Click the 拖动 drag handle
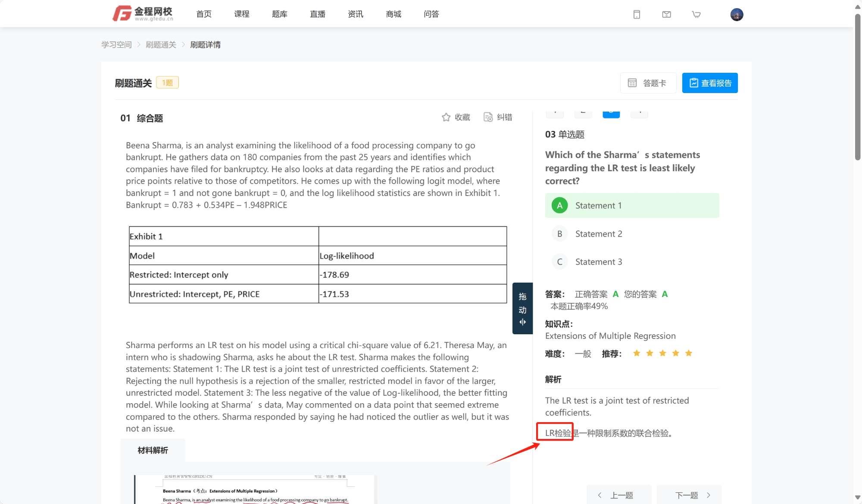The image size is (862, 504). point(522,308)
